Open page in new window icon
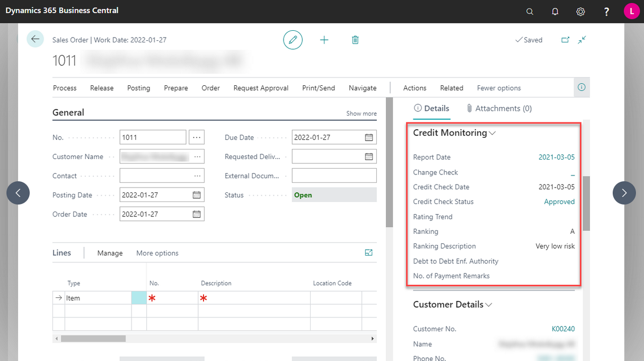 coord(565,40)
